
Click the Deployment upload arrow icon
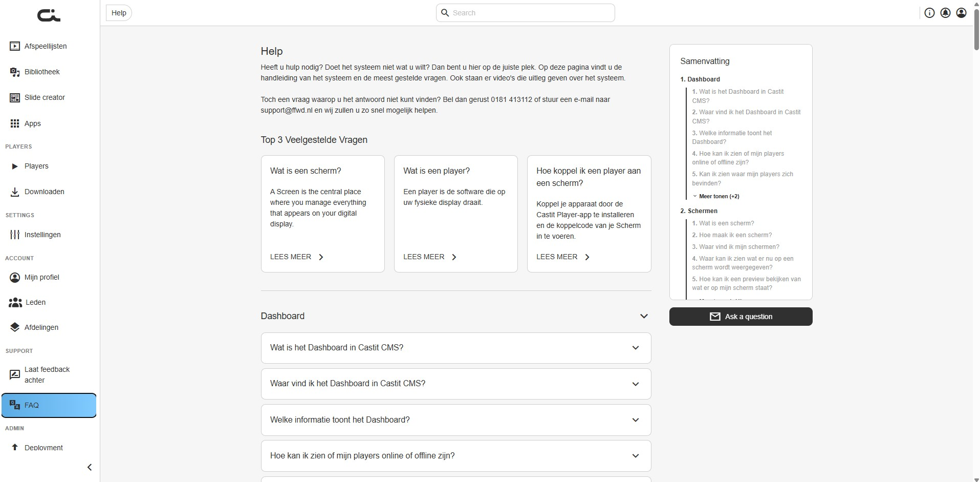click(x=15, y=447)
